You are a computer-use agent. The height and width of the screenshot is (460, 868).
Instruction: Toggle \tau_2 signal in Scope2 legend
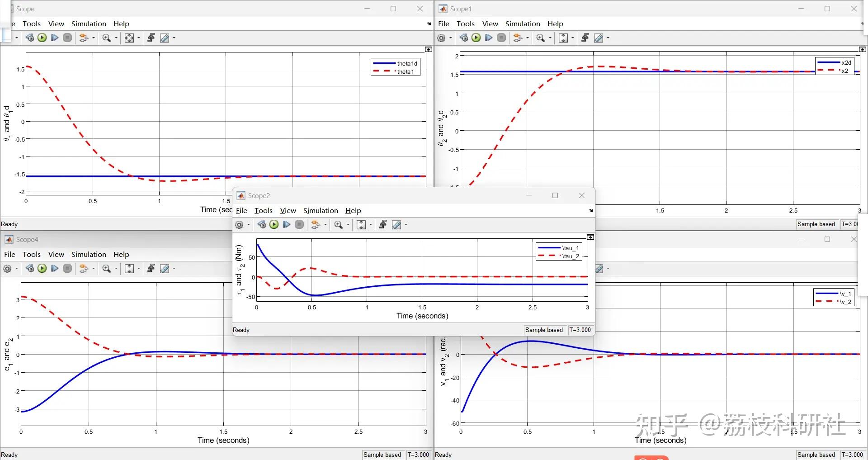[558, 256]
